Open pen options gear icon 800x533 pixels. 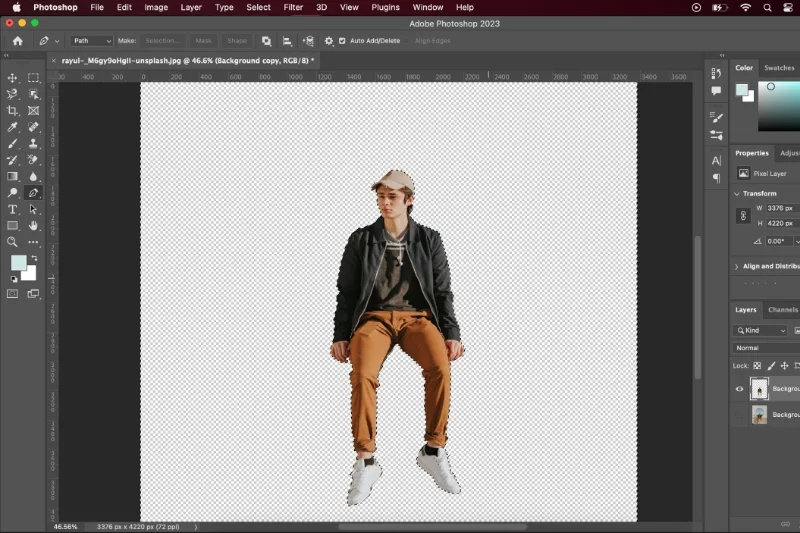pos(329,41)
